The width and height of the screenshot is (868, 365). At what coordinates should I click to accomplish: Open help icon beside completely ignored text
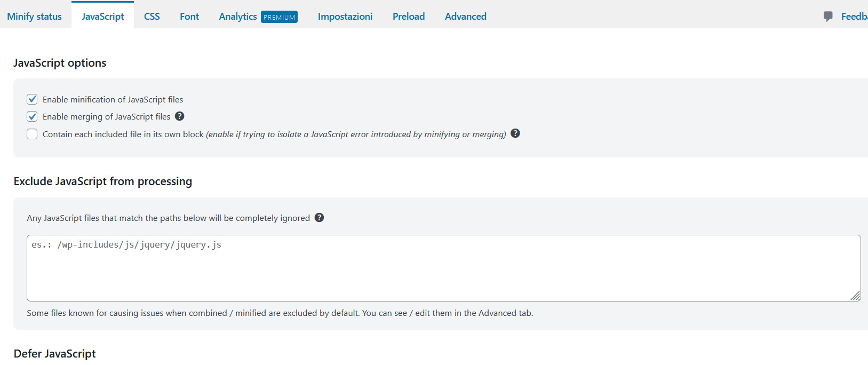coord(319,217)
